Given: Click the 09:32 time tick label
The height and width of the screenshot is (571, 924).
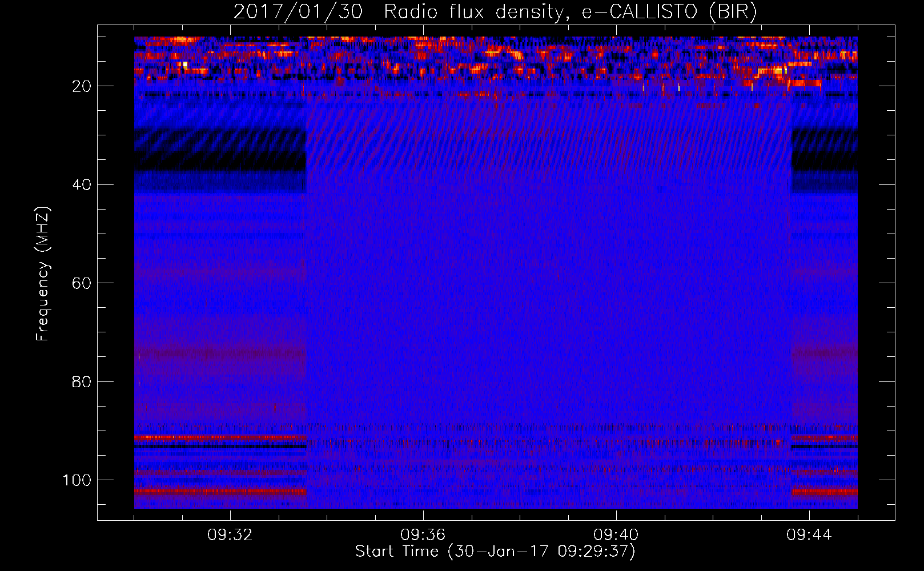Looking at the screenshot, I should click(x=230, y=535).
